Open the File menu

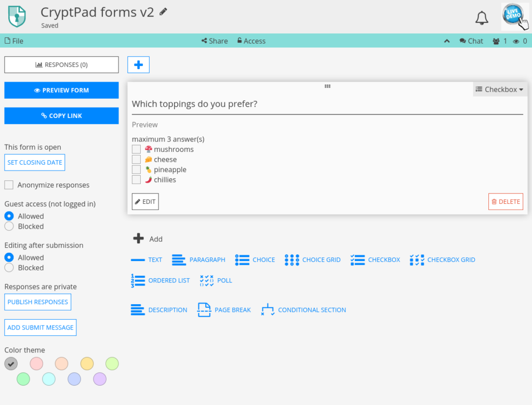pos(14,41)
